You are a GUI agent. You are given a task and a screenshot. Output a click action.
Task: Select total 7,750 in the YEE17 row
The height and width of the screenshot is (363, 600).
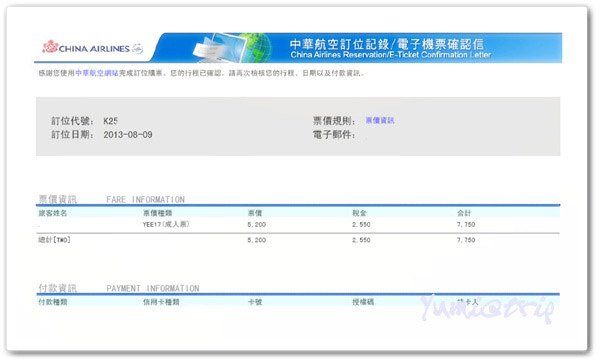pos(466,225)
